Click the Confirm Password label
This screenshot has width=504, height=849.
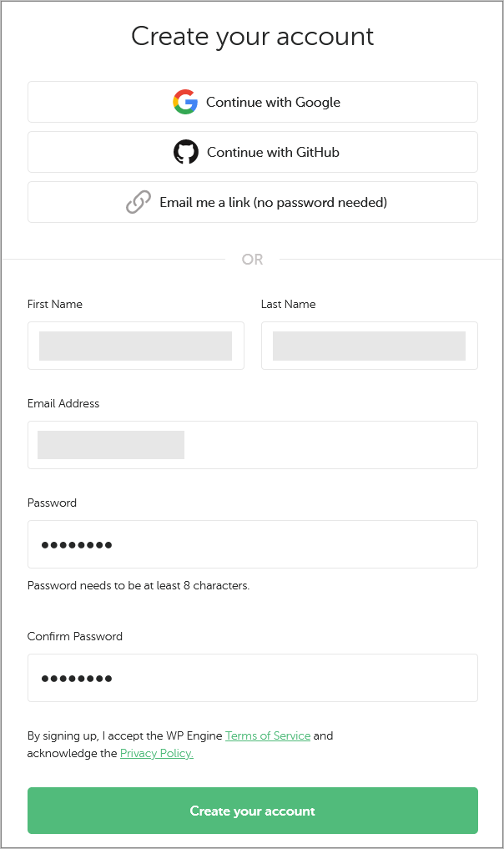75,636
